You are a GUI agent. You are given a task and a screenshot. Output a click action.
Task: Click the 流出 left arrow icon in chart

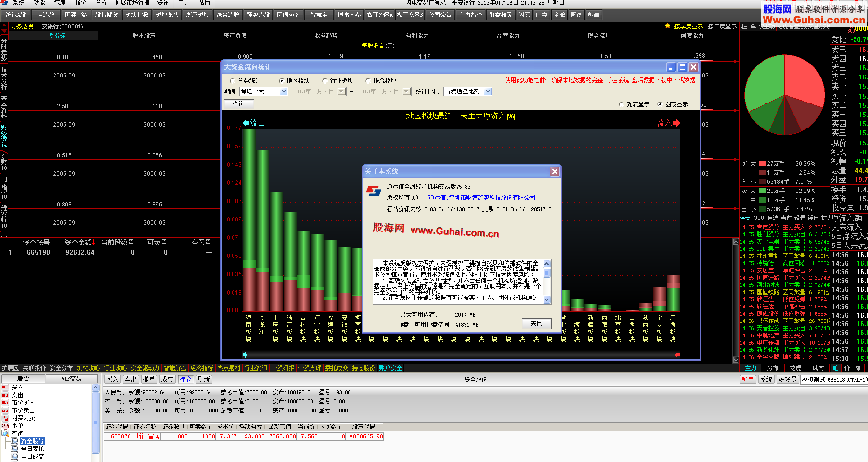(246, 123)
